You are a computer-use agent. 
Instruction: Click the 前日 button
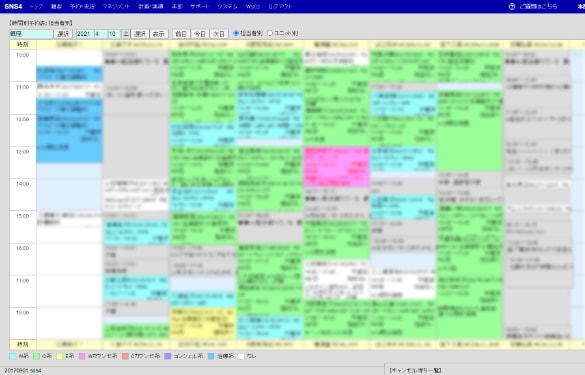[181, 34]
